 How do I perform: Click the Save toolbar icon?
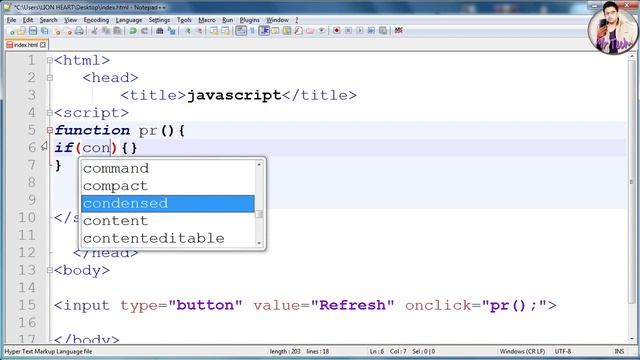click(33, 31)
